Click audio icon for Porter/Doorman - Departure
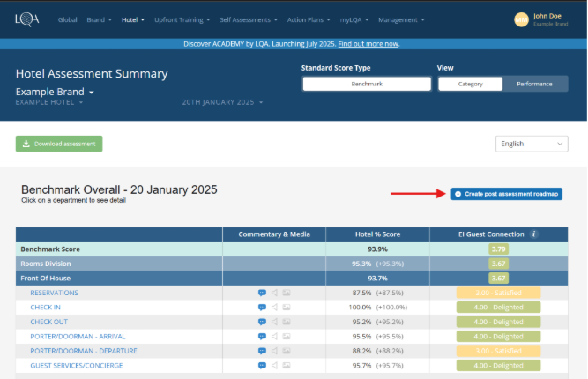This screenshot has width=588, height=379. tap(274, 351)
